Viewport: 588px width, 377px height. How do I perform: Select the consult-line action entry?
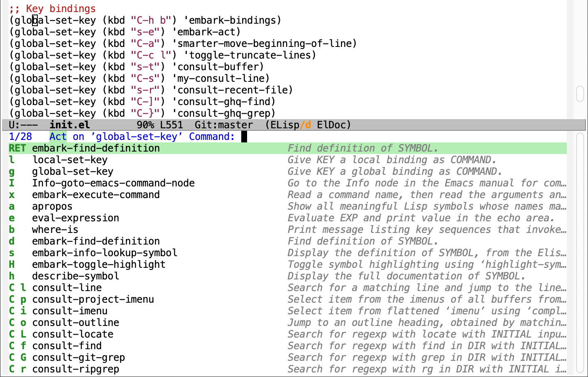coord(67,287)
